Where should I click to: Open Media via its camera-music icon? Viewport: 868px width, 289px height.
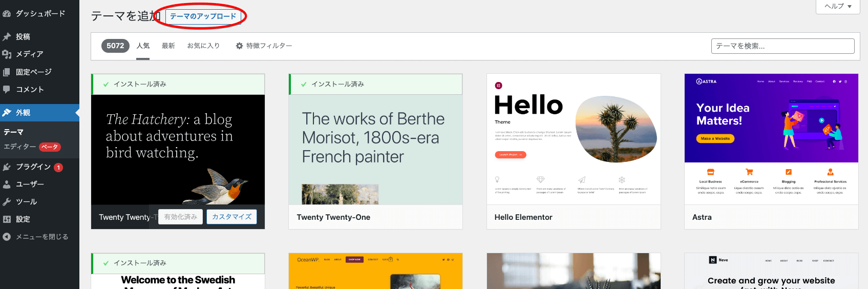coord(7,54)
